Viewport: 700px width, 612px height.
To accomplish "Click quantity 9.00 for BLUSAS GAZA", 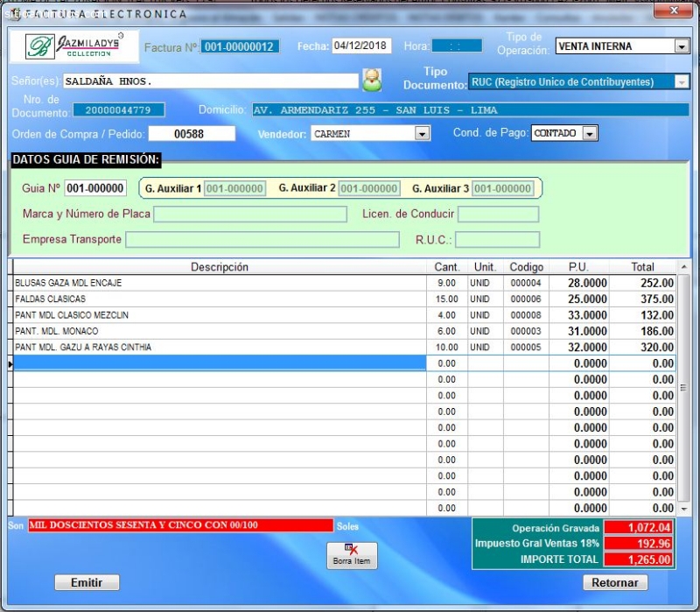I will click(446, 283).
